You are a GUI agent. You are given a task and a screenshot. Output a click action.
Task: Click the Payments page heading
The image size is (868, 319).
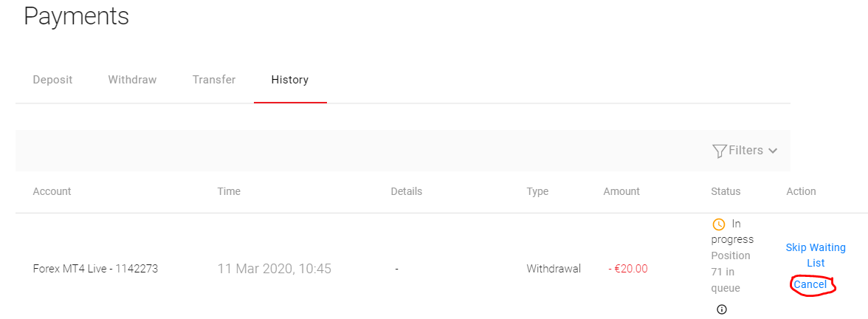[x=76, y=16]
